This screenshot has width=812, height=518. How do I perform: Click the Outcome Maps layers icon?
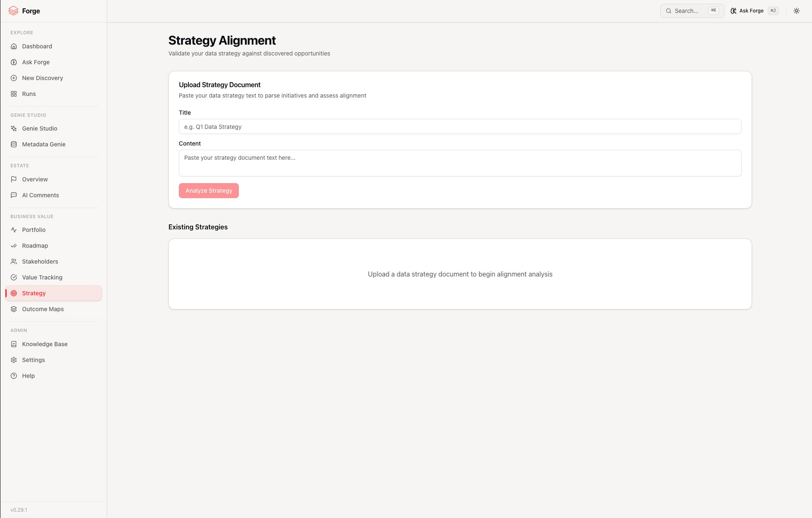point(14,309)
